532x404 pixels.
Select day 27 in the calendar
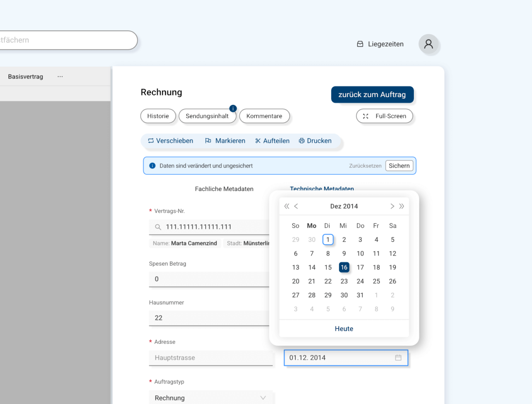pos(296,295)
